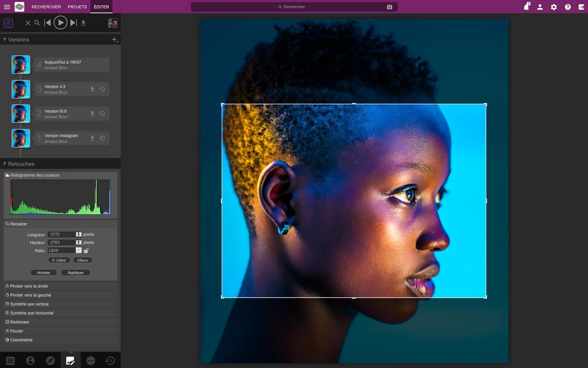Screen dimensions: 588x368
Task: Click the top-right crop corner handle
Action: pos(485,105)
